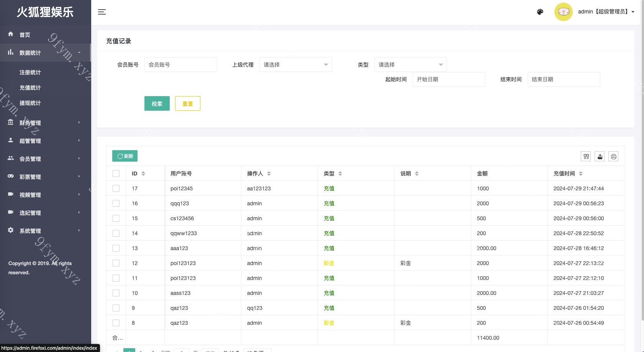Expand the 财务管理 menu chevron

(79, 123)
